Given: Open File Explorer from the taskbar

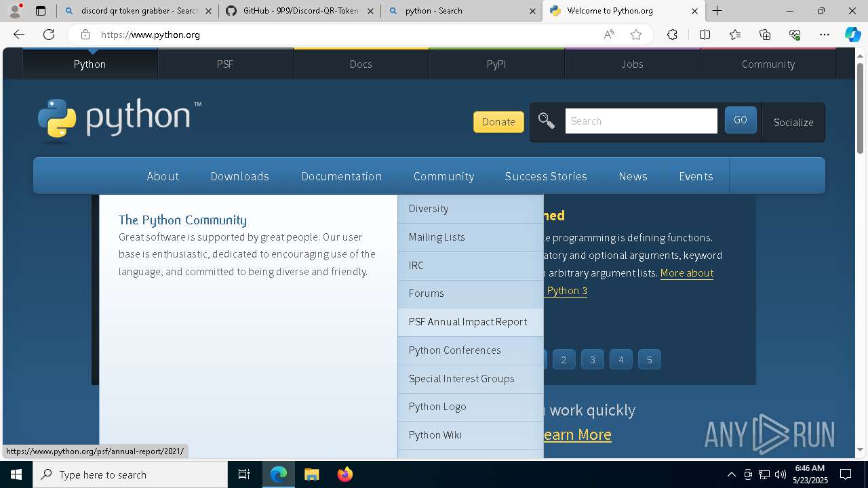Looking at the screenshot, I should pyautogui.click(x=311, y=474).
